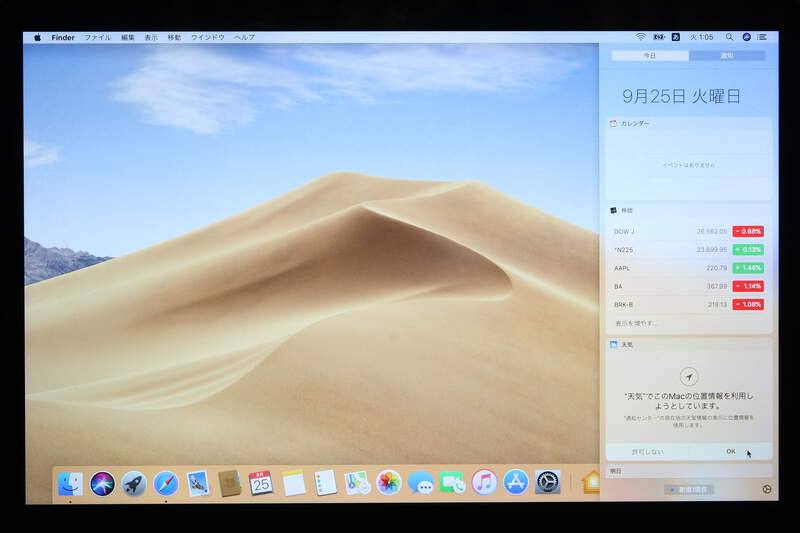Viewport: 800px width, 533px height.
Task: Switch to the 今日 tab
Action: 650,56
